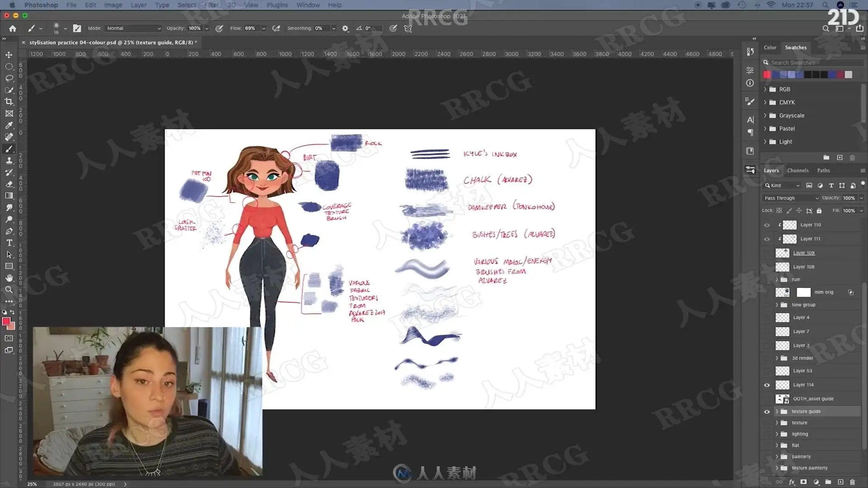This screenshot has height=488, width=868.
Task: Open the Filter menu
Action: point(211,5)
